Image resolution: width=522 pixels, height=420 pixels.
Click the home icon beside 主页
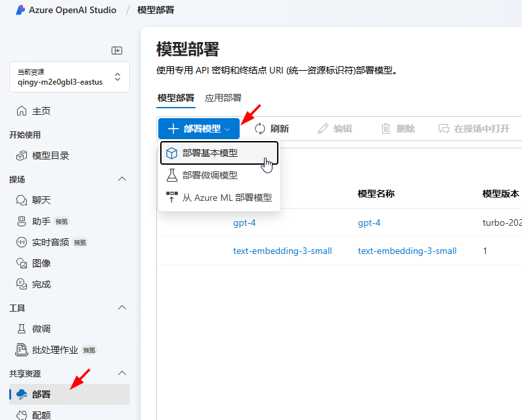point(22,111)
